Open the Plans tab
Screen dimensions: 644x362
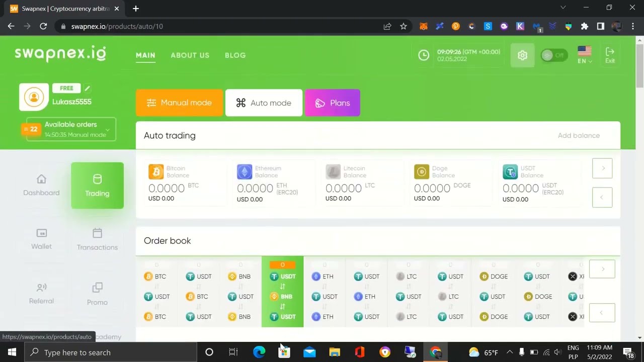(x=333, y=103)
